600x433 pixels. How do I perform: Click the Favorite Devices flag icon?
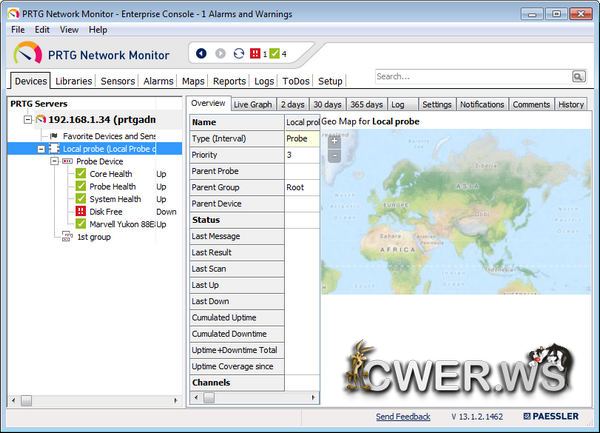point(53,135)
